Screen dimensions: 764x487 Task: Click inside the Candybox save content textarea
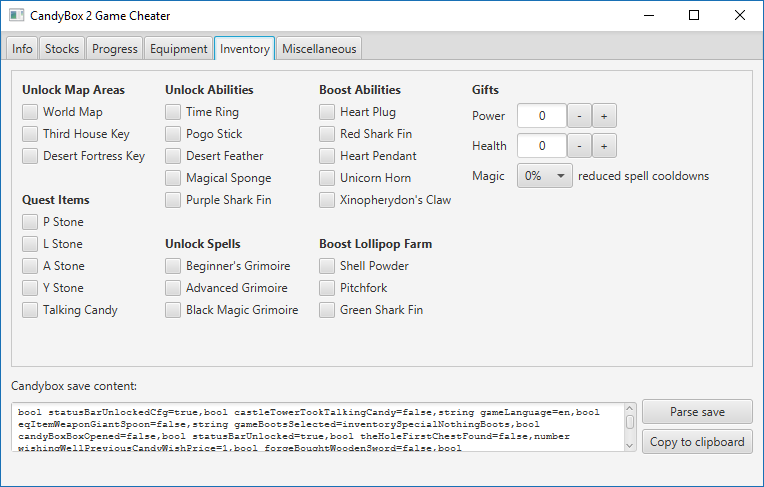pos(318,427)
